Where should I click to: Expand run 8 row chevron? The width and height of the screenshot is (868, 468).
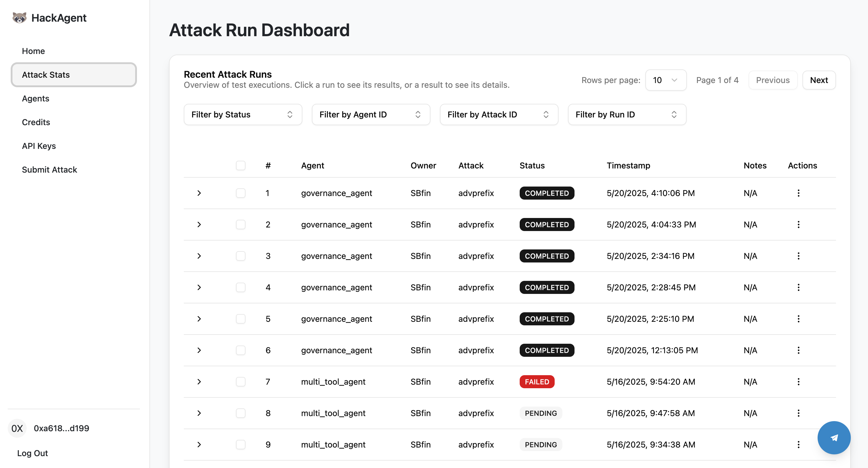click(199, 413)
